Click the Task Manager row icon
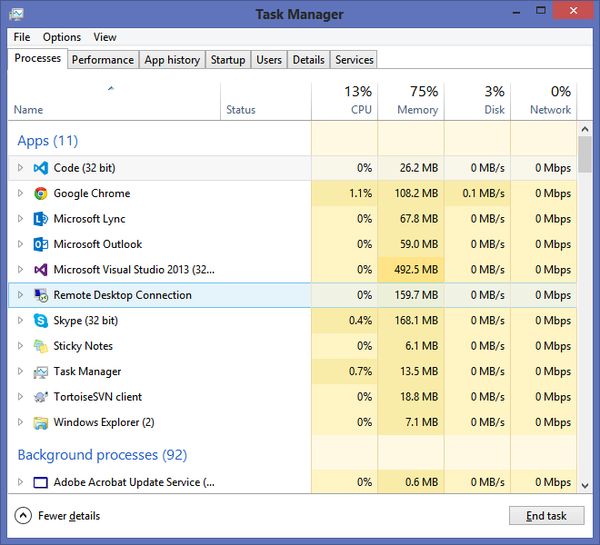 pyautogui.click(x=41, y=372)
